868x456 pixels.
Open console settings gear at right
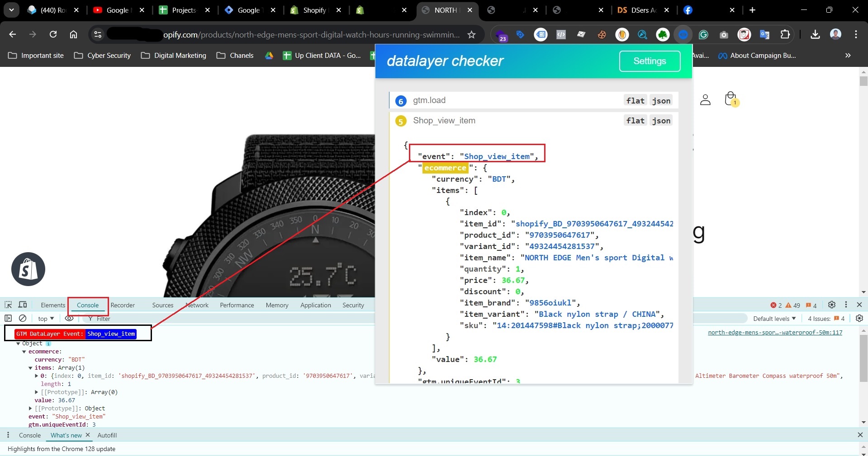(859, 318)
